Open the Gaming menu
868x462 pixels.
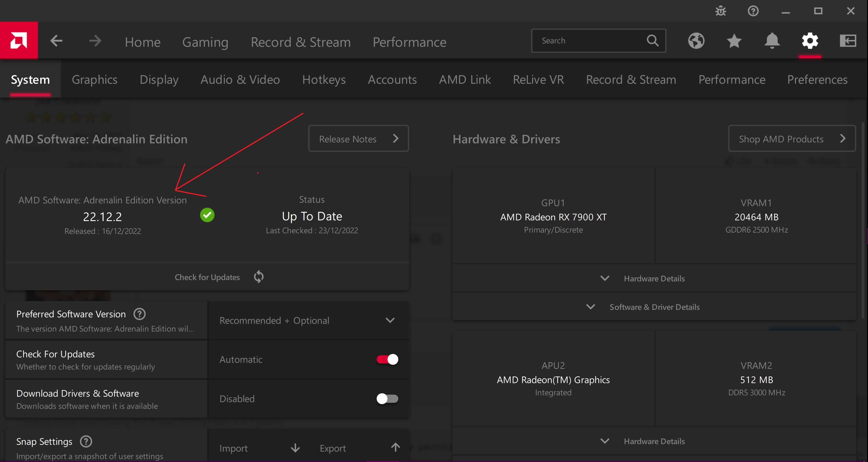205,42
